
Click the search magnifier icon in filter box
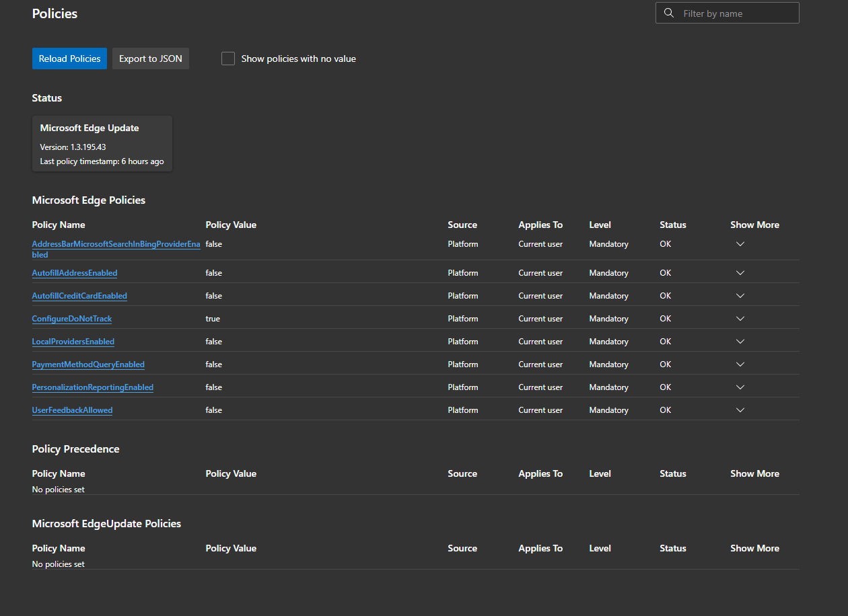668,13
